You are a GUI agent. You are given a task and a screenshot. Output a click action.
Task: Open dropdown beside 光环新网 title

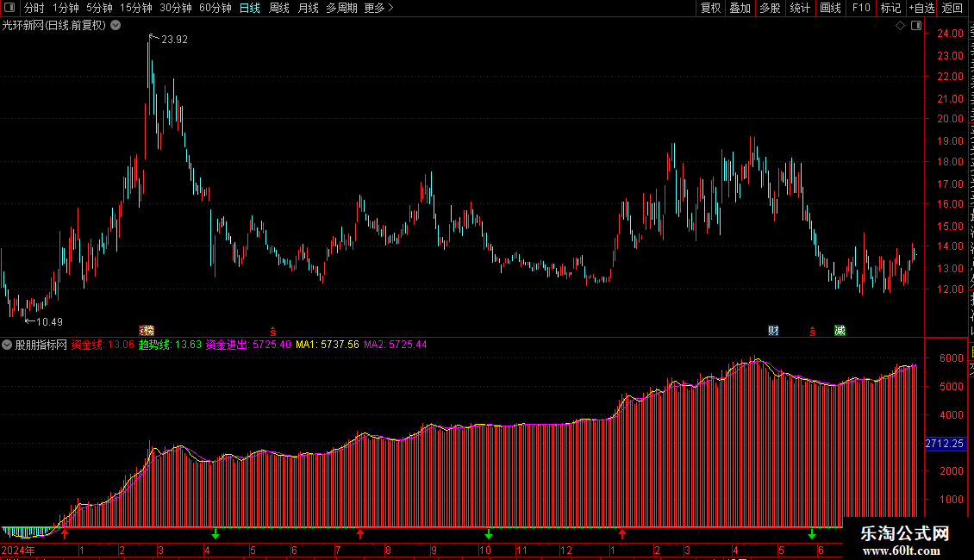click(116, 26)
